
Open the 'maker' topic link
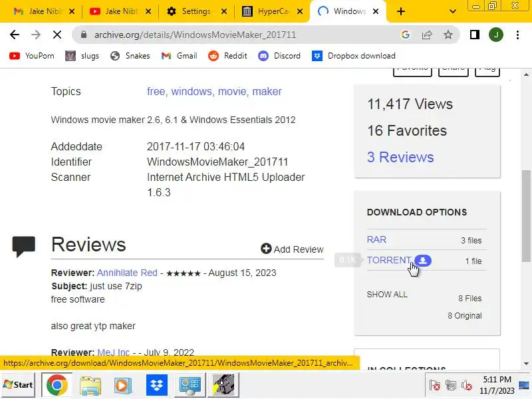[267, 91]
